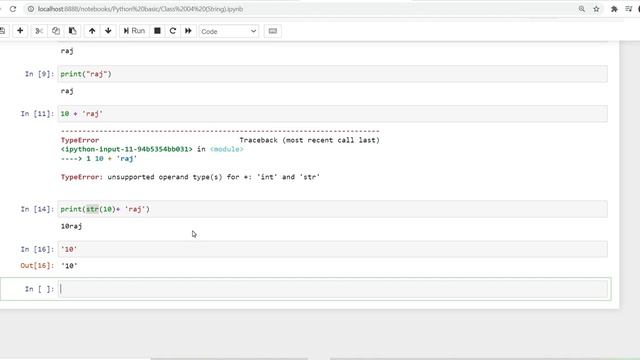The height and width of the screenshot is (360, 640).
Task: Click the In [14]: prompt label
Action: pyautogui.click(x=37, y=209)
